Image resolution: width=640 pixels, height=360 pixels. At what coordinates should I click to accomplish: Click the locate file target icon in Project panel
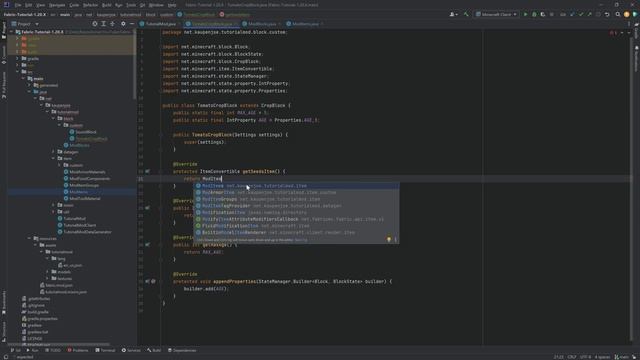[x=95, y=24]
